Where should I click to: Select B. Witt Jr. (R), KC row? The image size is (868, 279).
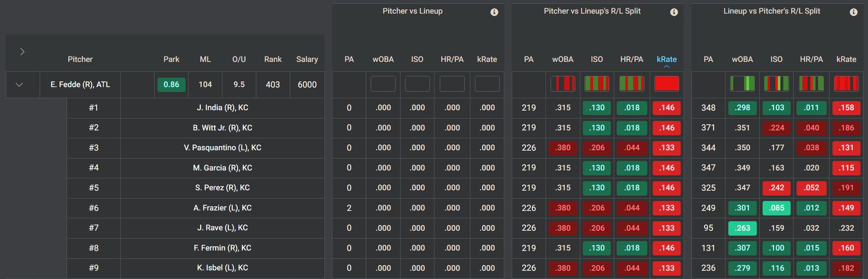[196, 128]
